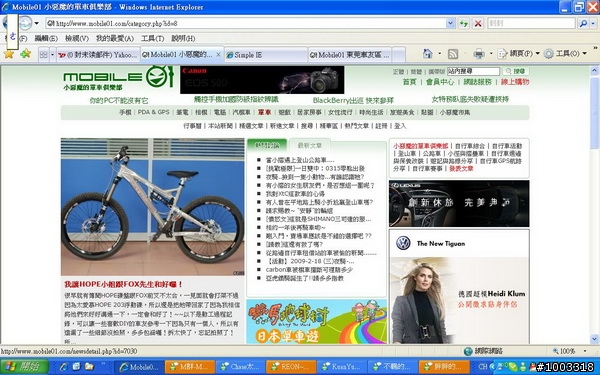Select the 最新文章 tab in article list
Image resolution: width=600 pixels, height=375 pixels.
(310, 145)
